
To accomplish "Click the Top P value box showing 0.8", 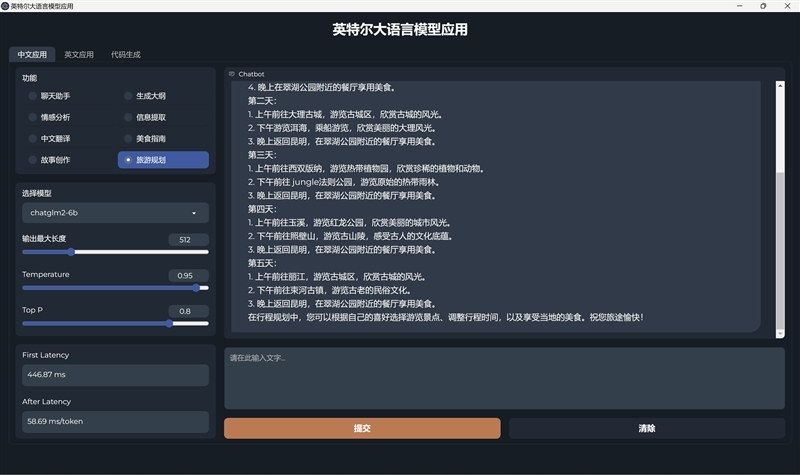I will point(188,311).
